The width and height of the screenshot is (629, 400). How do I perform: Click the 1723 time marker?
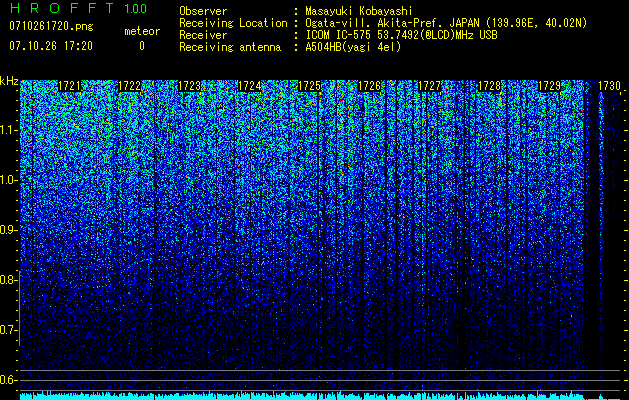pos(189,86)
